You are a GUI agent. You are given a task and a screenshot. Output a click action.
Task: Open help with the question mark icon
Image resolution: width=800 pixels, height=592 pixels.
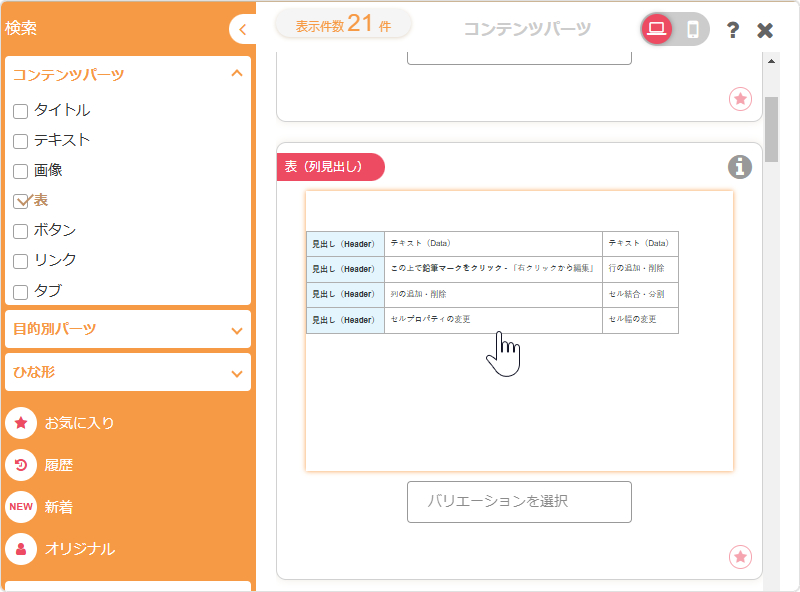[733, 30]
